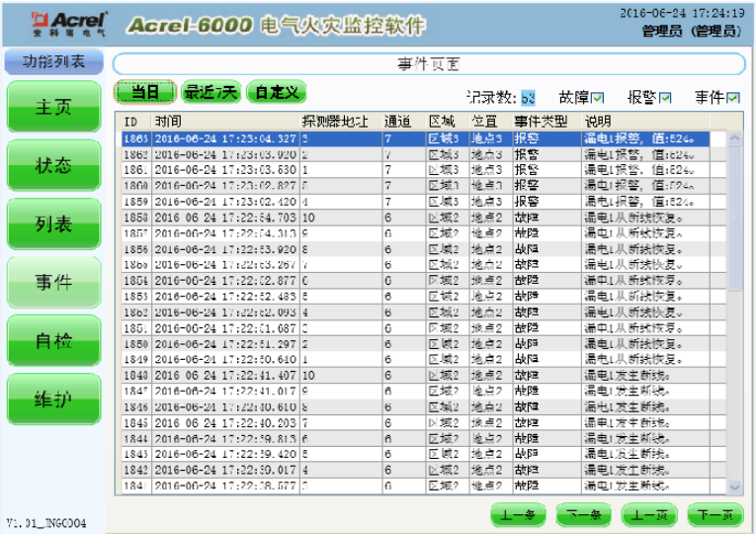Click the 下一条 next record button
Screen dimensions: 756x534
[583, 514]
